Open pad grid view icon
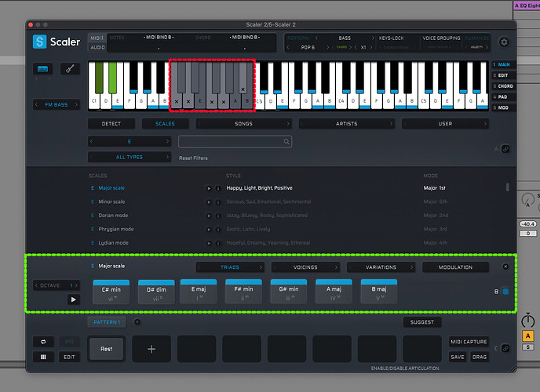This screenshot has height=392, width=540. [x=43, y=357]
